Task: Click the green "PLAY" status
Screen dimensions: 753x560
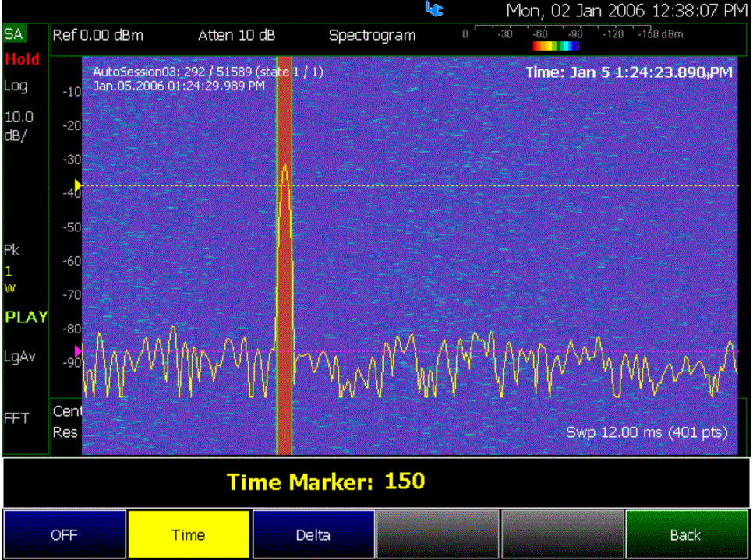Action: tap(26, 317)
